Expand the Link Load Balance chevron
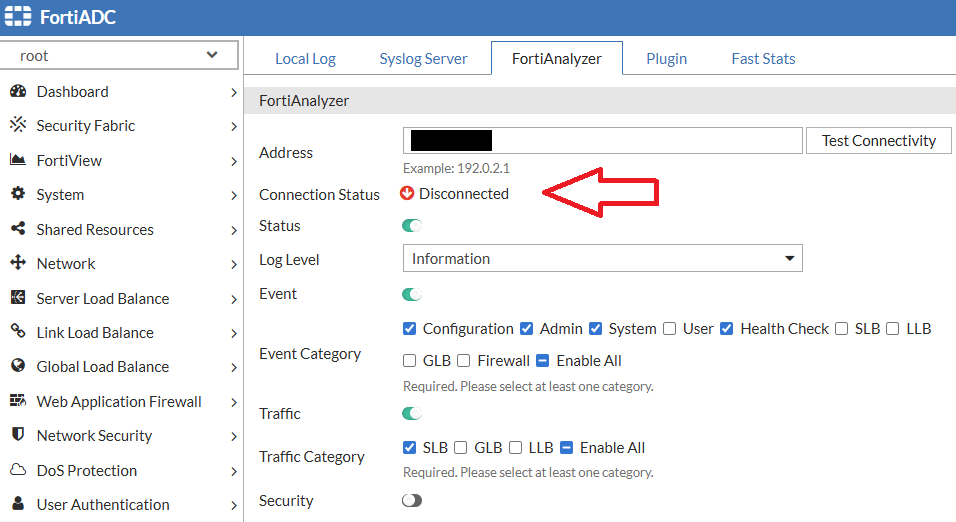This screenshot has height=522, width=956. (234, 333)
